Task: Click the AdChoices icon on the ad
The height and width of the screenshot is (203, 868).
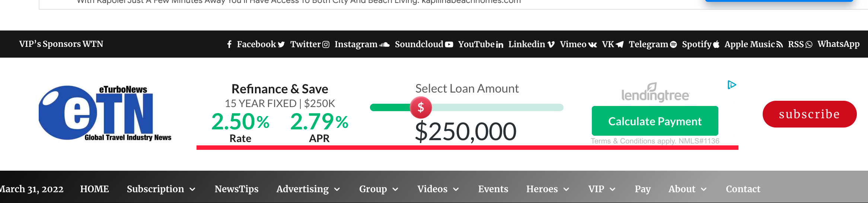Action: click(x=732, y=85)
